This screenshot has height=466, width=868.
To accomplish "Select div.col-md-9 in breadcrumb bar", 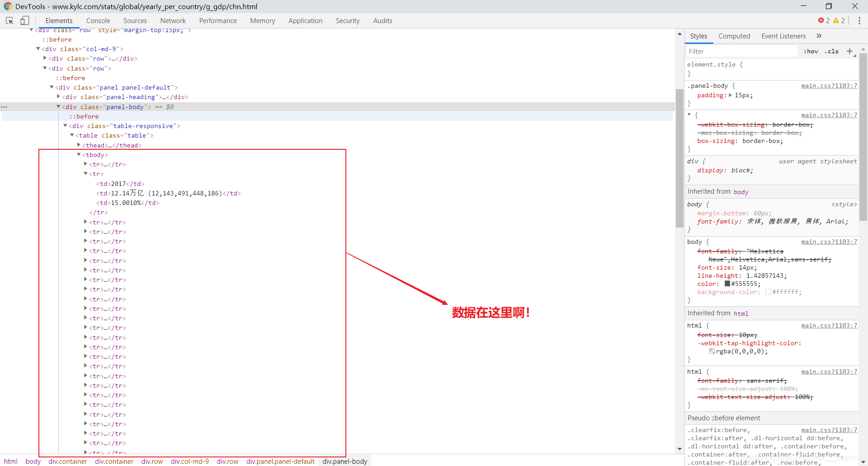I will [190, 461].
